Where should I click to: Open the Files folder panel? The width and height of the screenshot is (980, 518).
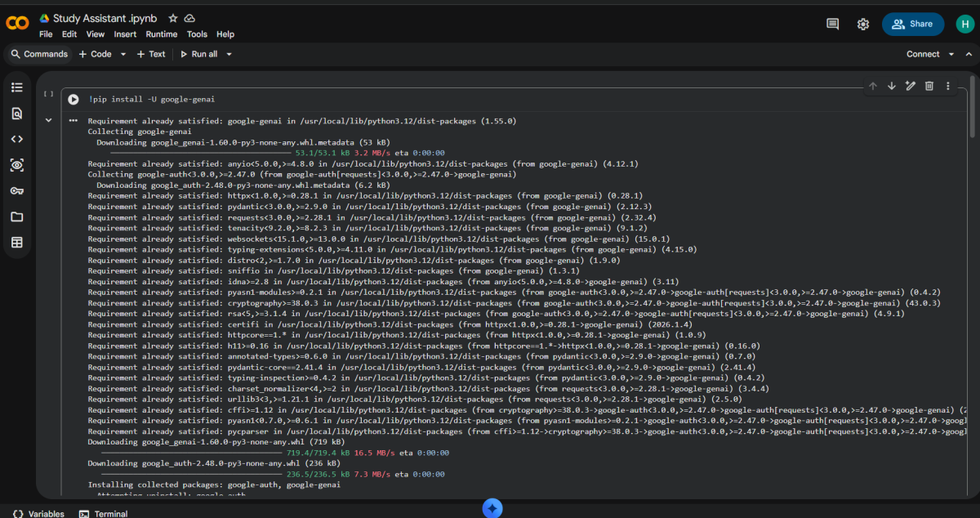point(17,217)
